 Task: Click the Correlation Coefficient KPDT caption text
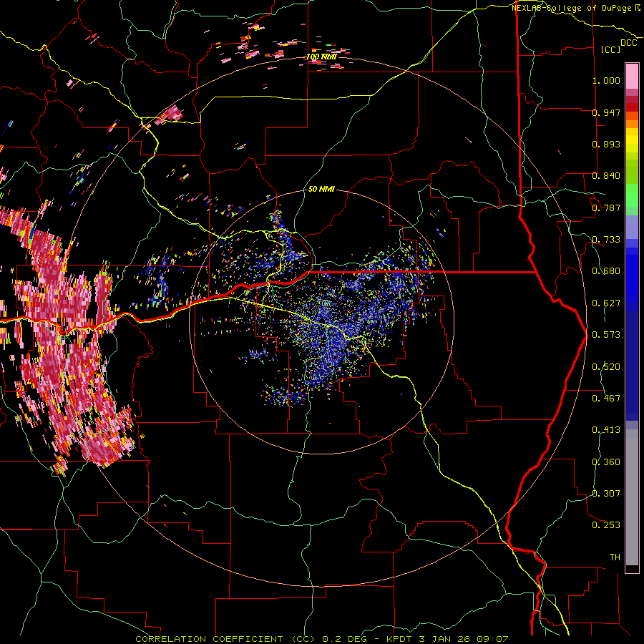click(x=322, y=639)
